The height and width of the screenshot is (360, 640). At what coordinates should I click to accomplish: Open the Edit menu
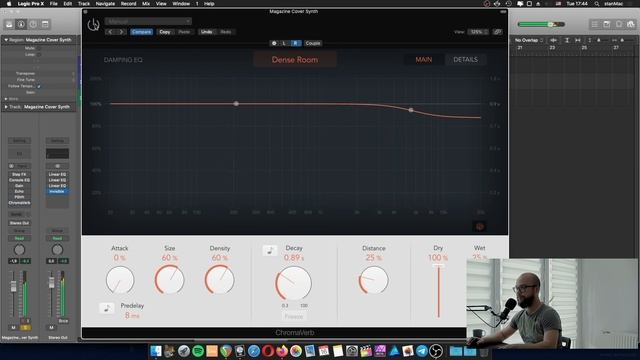(x=67, y=4)
